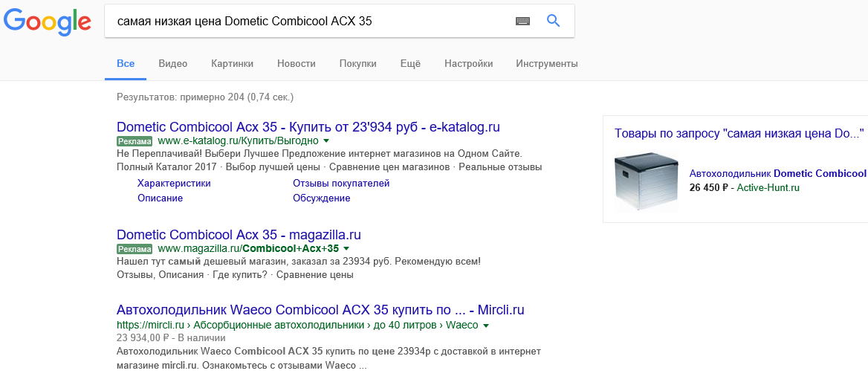Open the Настройки menu
Image resolution: width=868 pixels, height=385 pixels.
[468, 64]
